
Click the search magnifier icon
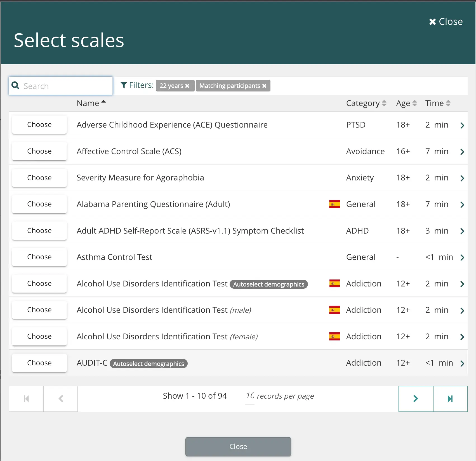click(16, 86)
